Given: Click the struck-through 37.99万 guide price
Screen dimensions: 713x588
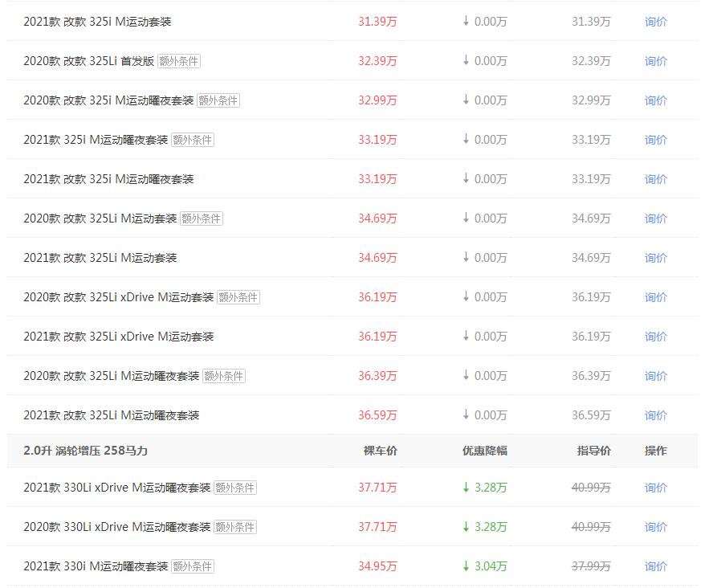Looking at the screenshot, I should click(591, 566).
